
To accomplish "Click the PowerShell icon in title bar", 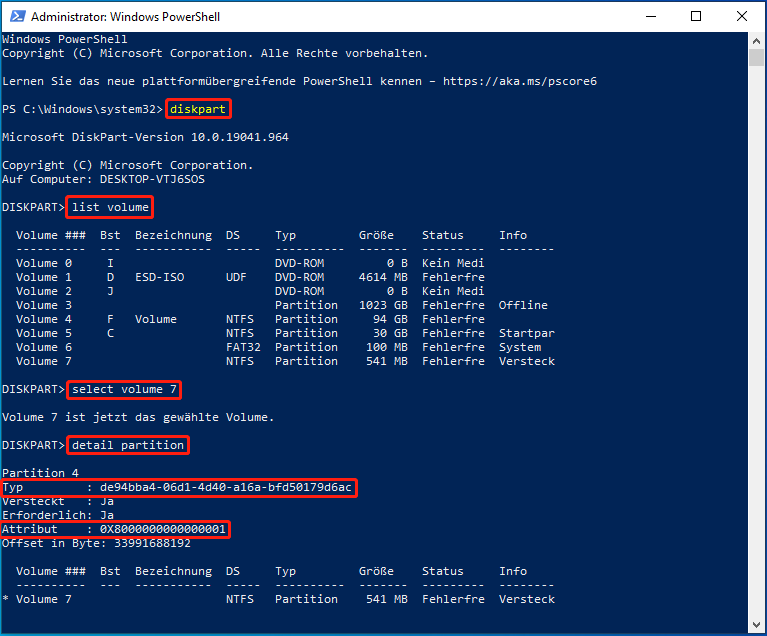I will coord(18,17).
